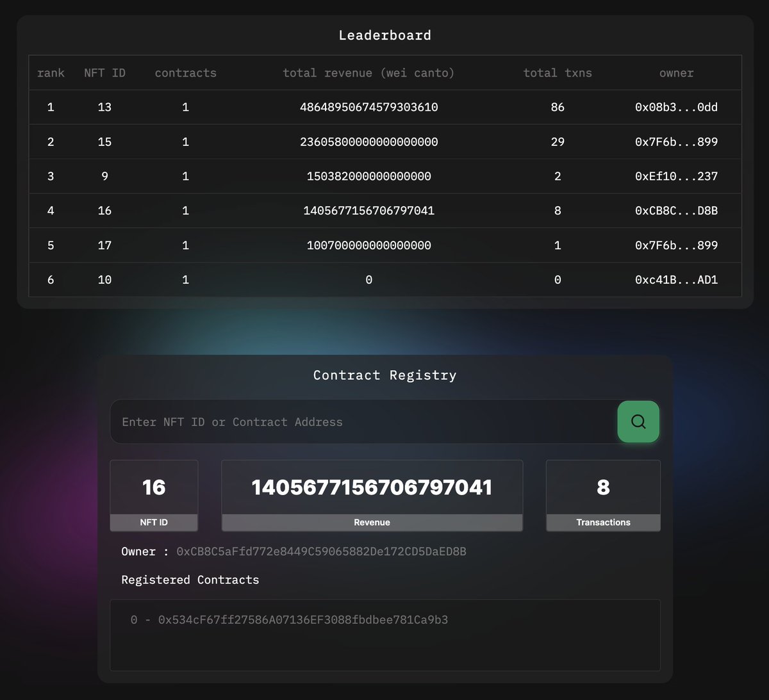
Task: Click the Revenue stat card
Action: (372, 496)
